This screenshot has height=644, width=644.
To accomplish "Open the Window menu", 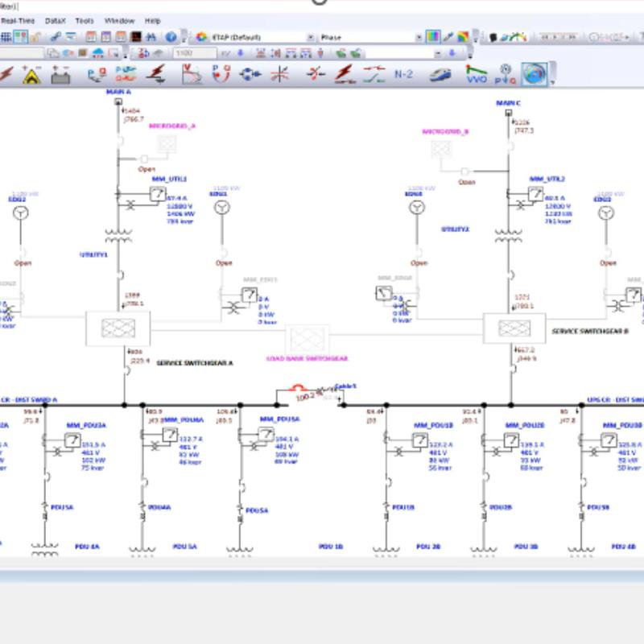I will point(119,21).
